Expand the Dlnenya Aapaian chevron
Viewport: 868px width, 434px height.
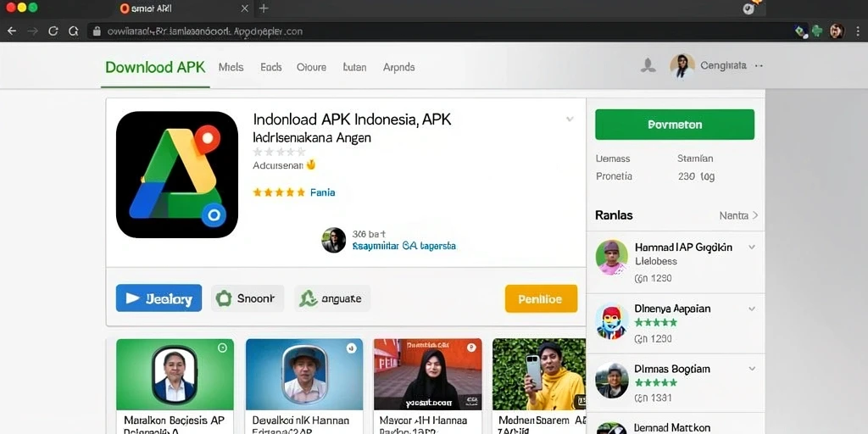752,309
